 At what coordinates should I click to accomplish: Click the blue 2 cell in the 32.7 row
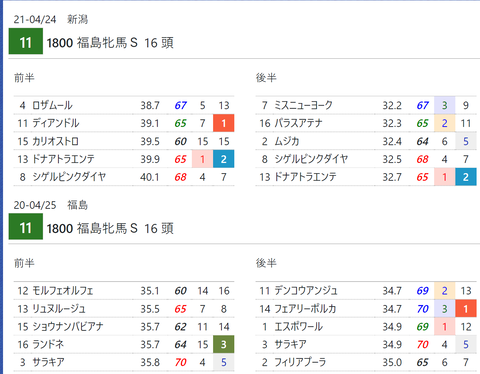(x=466, y=177)
